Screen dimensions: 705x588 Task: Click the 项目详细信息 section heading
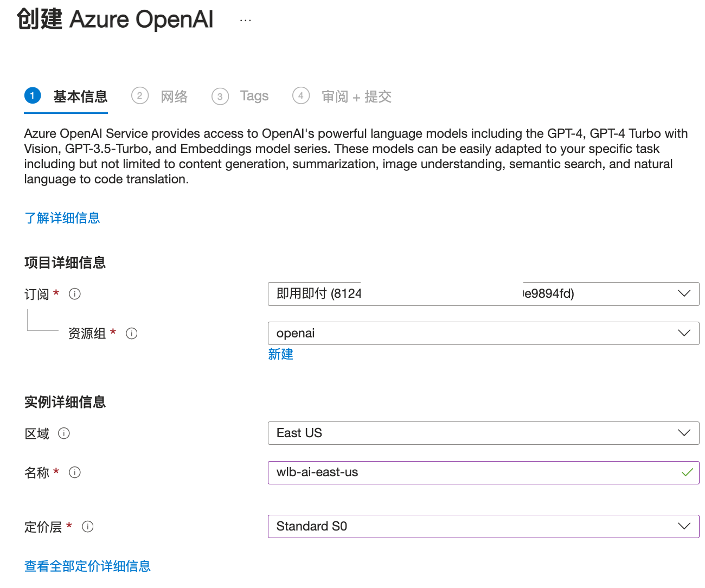click(65, 263)
